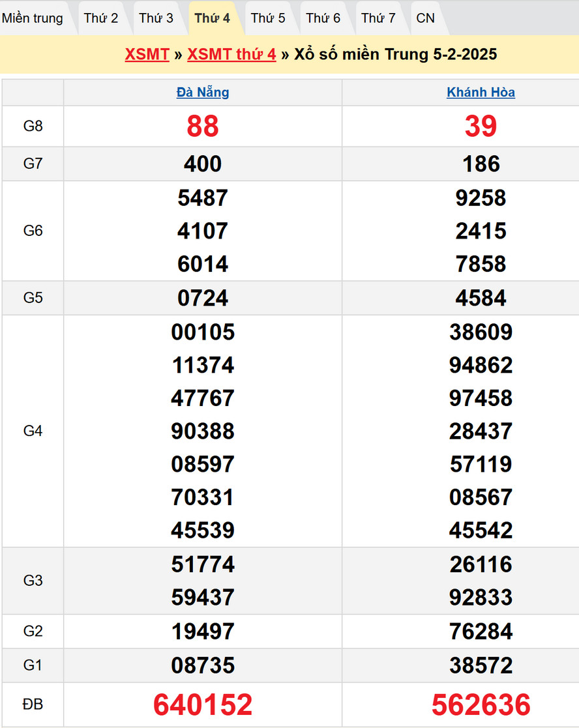579x728 pixels.
Task: Select the G8 result 39
Action: pos(481,126)
